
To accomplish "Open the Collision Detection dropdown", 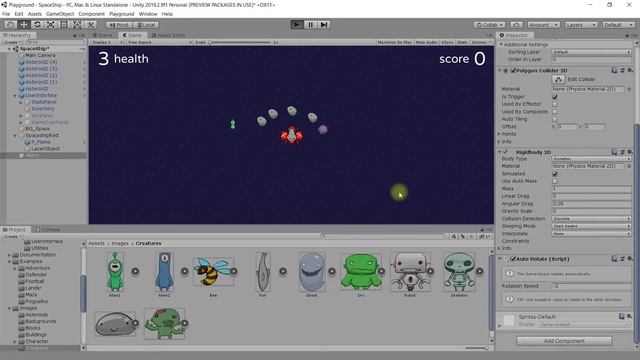I will (591, 219).
